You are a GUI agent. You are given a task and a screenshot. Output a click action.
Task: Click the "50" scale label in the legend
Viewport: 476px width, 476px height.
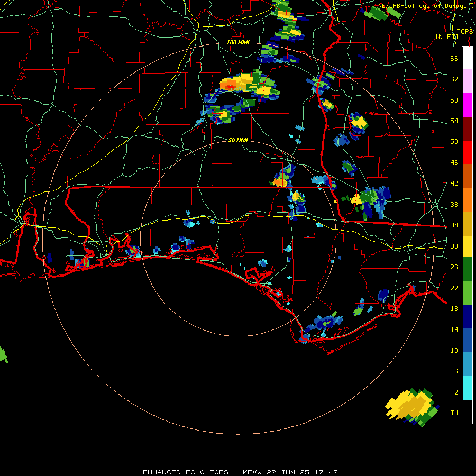tap(454, 142)
